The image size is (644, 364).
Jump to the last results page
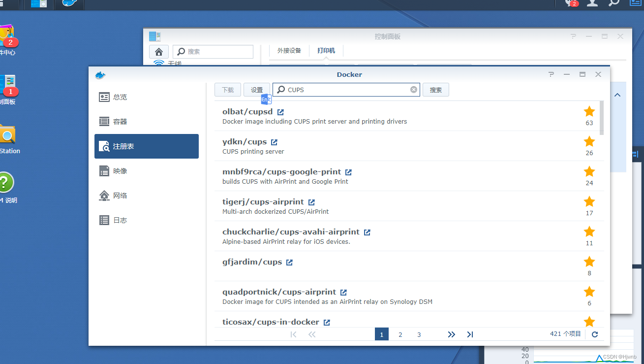(x=470, y=334)
